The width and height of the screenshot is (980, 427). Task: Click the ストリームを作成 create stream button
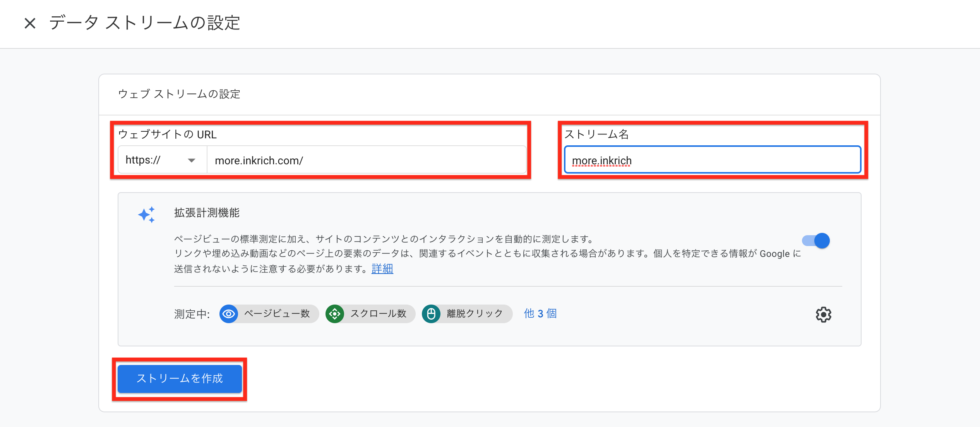[180, 379]
